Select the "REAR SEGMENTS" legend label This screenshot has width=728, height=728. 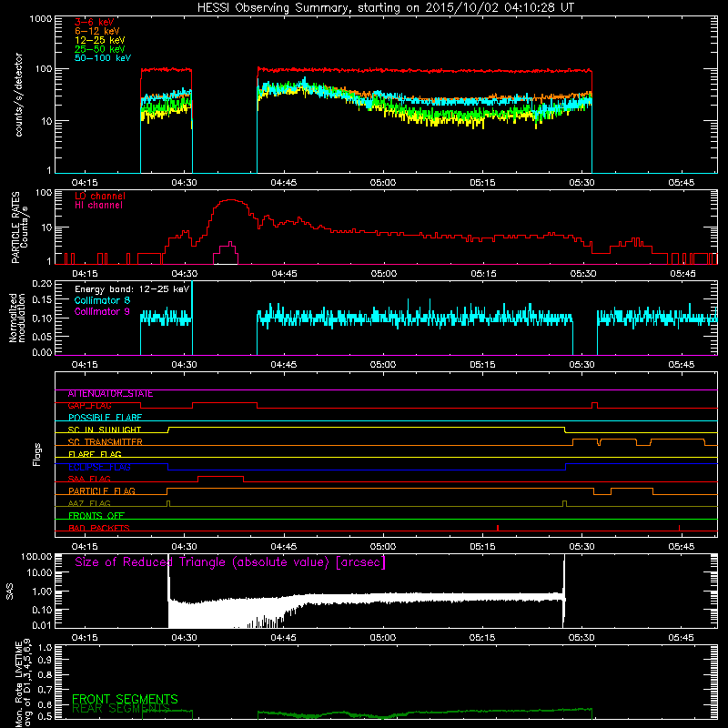pyautogui.click(x=121, y=709)
